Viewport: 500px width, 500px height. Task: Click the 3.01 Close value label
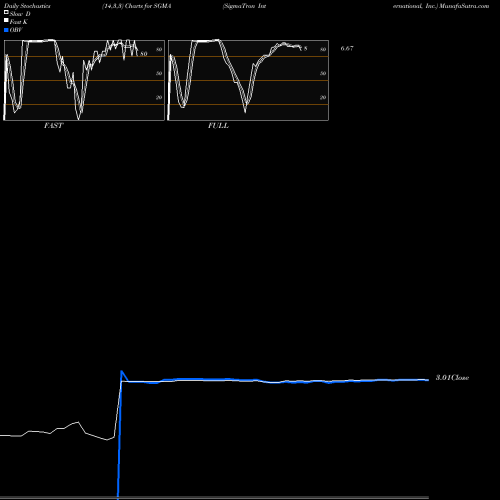[452, 378]
